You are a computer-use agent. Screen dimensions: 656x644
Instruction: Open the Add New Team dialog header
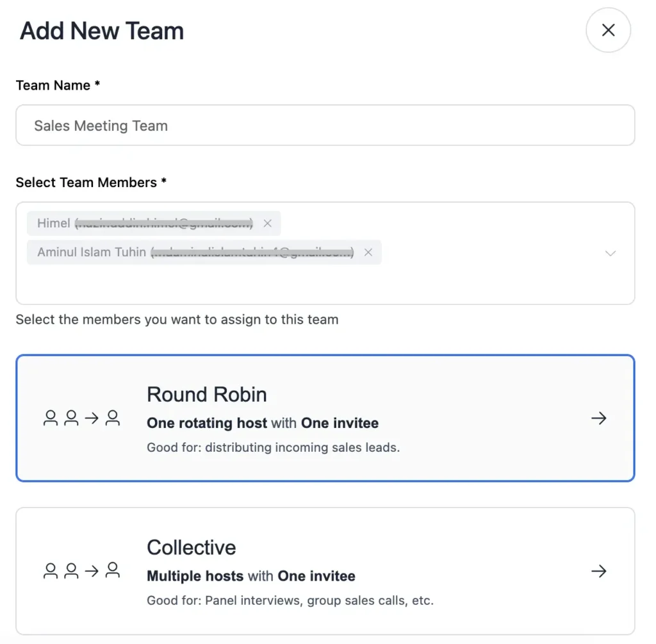point(101,30)
